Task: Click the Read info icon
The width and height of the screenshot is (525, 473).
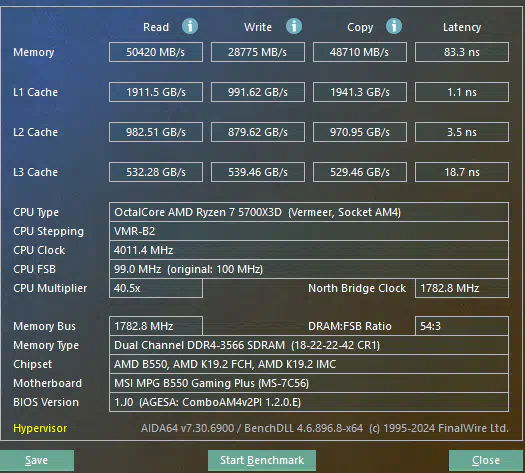Action: 190,26
